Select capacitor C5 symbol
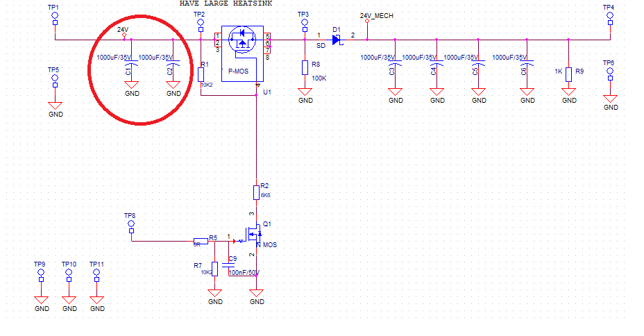This screenshot has height=336, width=644. 478,65
